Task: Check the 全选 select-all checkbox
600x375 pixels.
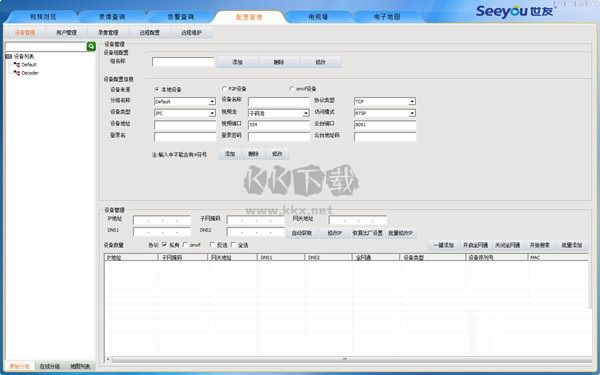Action: 233,245
